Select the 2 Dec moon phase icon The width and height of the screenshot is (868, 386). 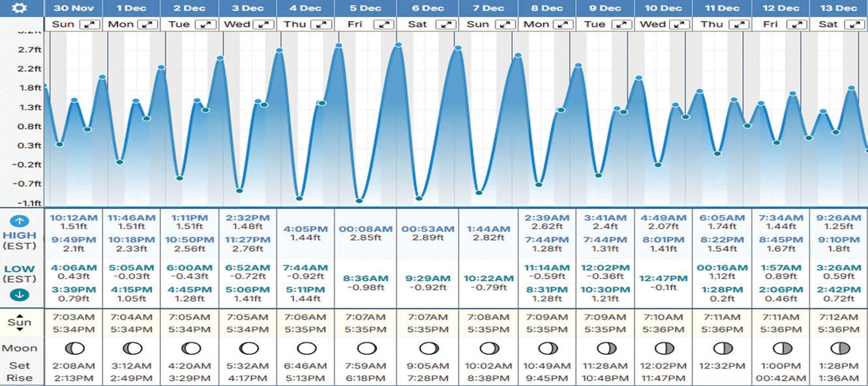point(190,348)
